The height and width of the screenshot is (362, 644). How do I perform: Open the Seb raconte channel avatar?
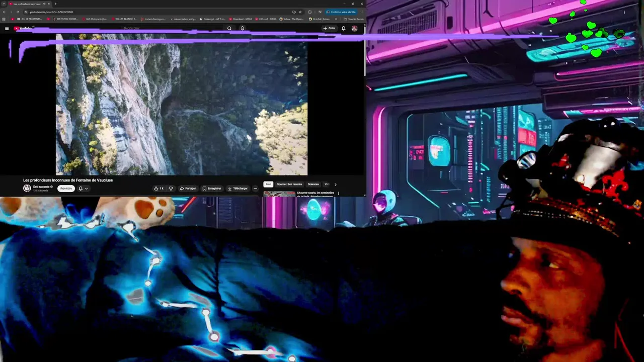tap(27, 188)
